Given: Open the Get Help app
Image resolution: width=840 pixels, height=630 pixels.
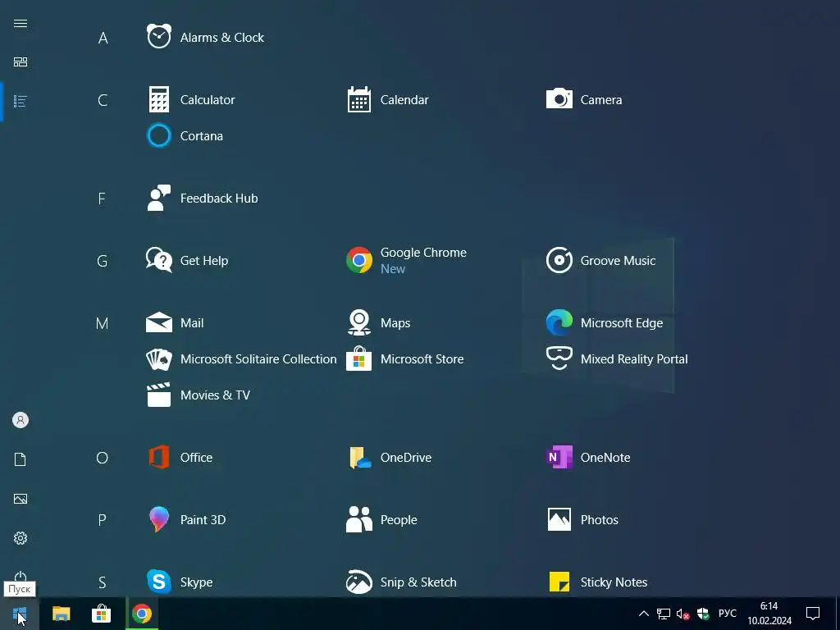Looking at the screenshot, I should (x=188, y=260).
